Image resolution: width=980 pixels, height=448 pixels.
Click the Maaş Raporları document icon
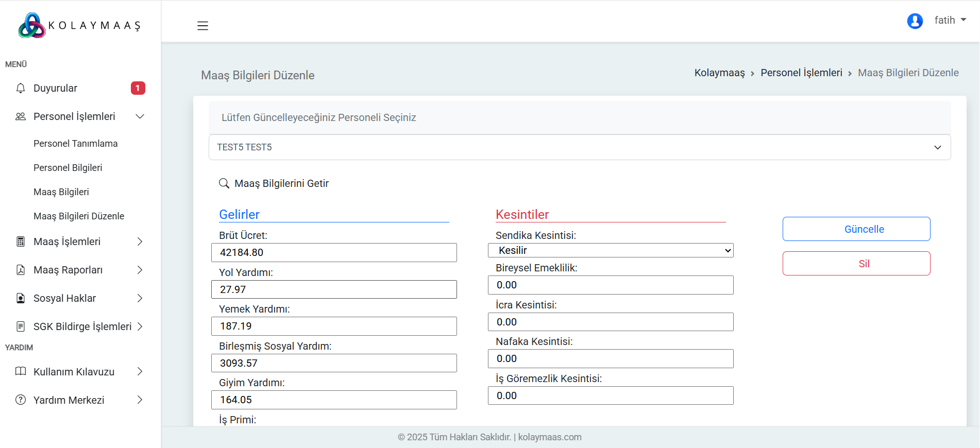[x=21, y=270]
